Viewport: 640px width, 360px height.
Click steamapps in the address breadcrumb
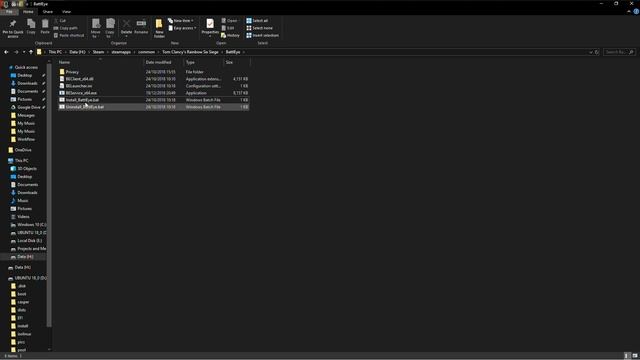tap(121, 52)
